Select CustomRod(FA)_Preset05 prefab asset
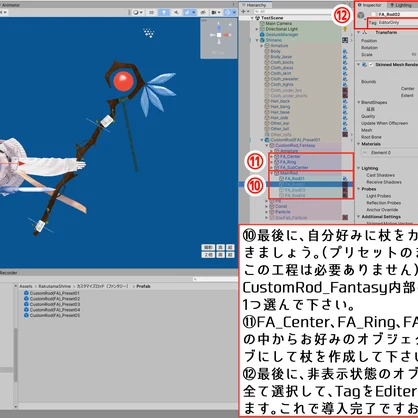This screenshot has width=418, height=418. click(52, 315)
